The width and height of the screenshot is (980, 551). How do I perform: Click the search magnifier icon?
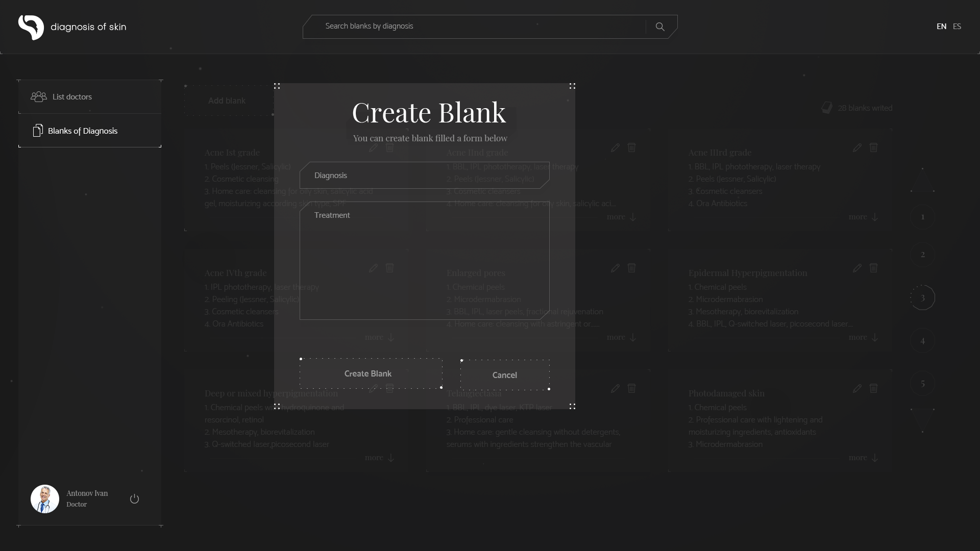point(660,27)
